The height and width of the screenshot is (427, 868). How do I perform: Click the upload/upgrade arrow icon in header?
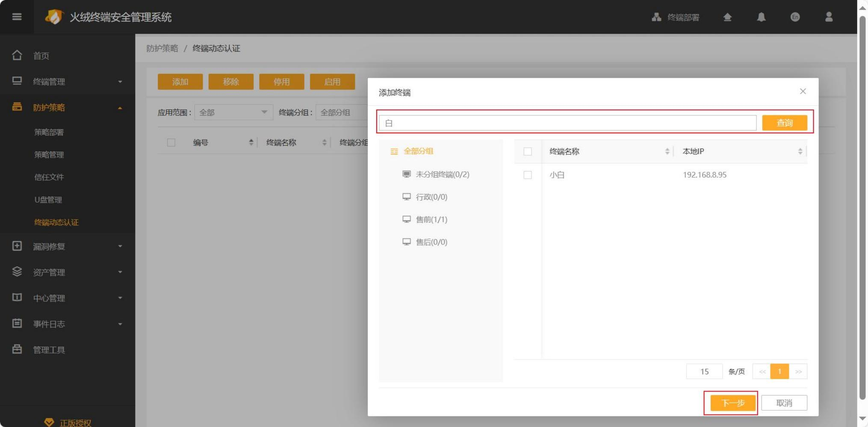(x=727, y=17)
